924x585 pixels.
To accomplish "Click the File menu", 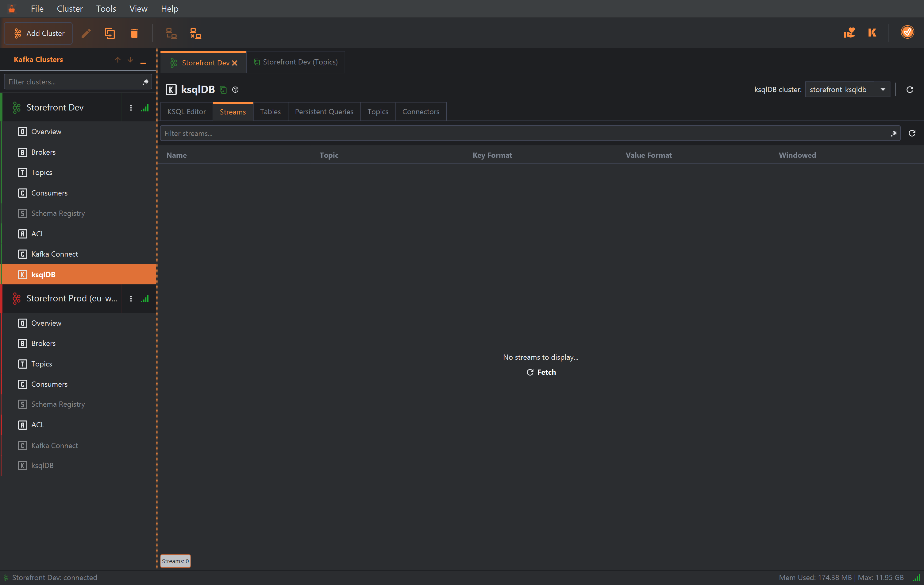I will (x=37, y=9).
